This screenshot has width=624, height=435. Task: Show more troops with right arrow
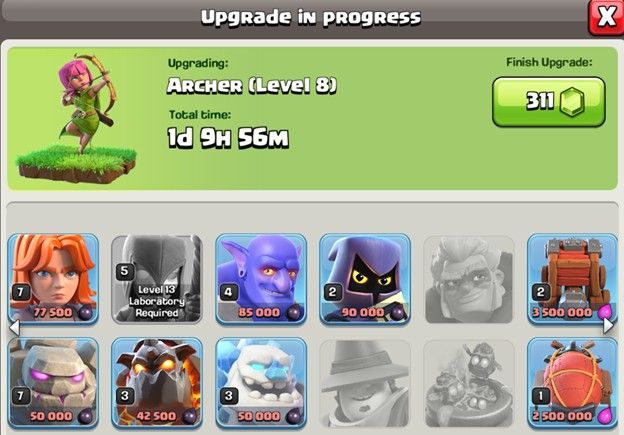(608, 326)
